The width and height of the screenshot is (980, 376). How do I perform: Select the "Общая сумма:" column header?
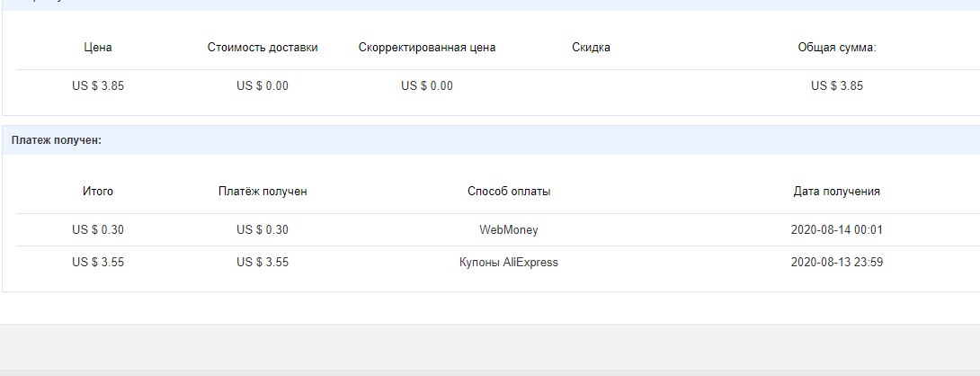click(x=837, y=48)
